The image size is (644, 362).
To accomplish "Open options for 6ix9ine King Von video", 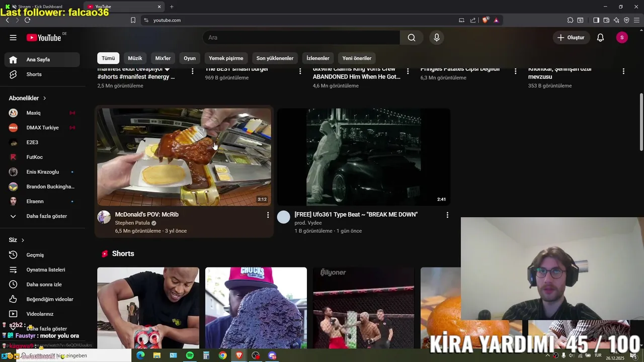I will pyautogui.click(x=408, y=71).
